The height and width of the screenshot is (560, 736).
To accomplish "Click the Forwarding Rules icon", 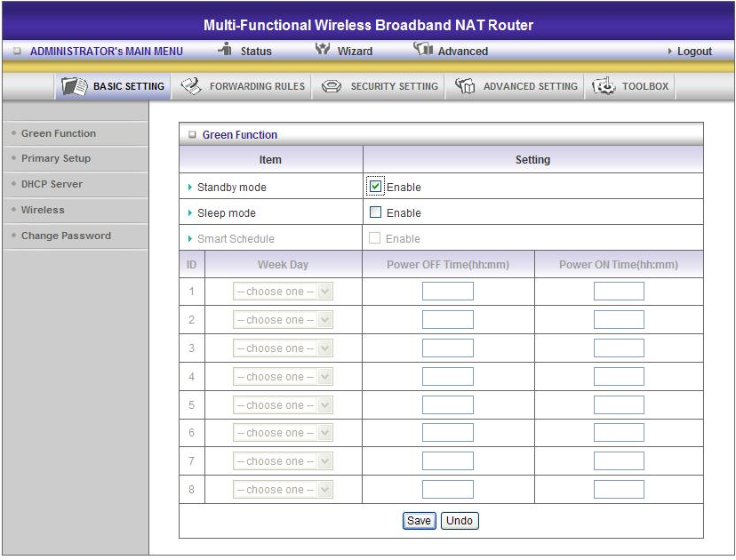I will click(x=191, y=86).
